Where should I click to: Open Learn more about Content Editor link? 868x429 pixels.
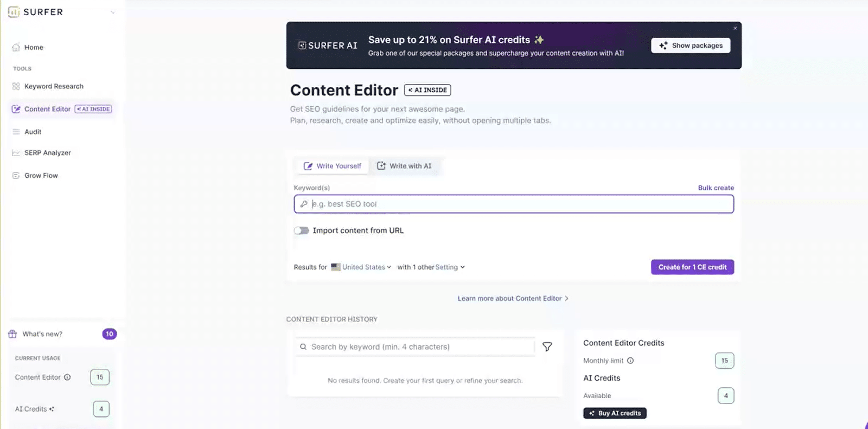click(x=513, y=298)
